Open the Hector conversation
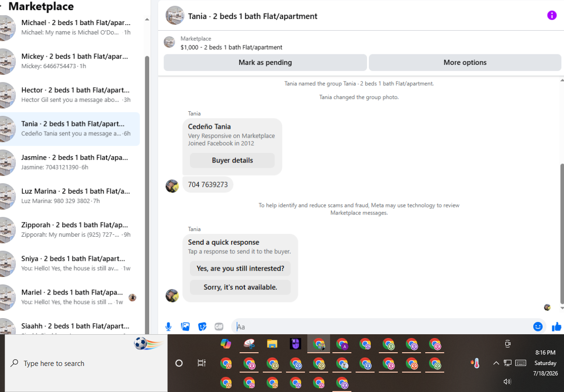 (70, 95)
